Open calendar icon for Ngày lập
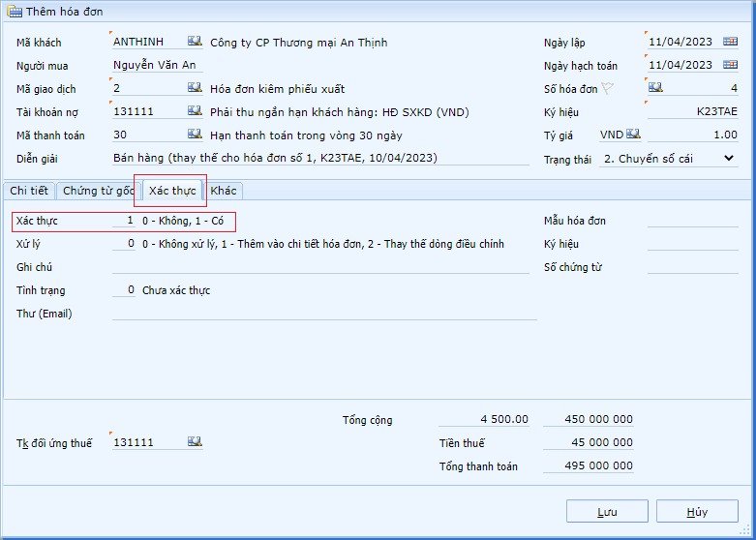This screenshot has height=540, width=756. point(730,42)
